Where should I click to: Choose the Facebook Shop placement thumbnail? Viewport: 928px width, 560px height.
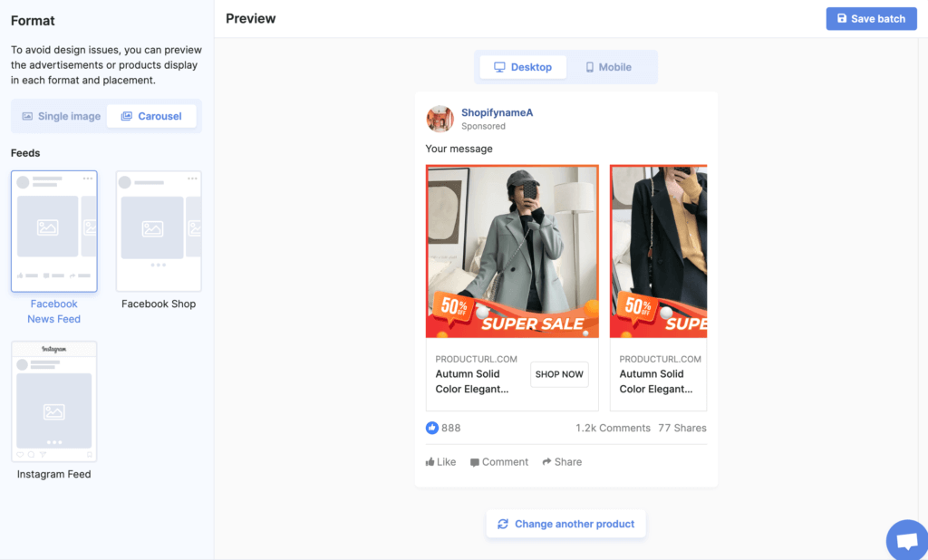[x=159, y=231]
